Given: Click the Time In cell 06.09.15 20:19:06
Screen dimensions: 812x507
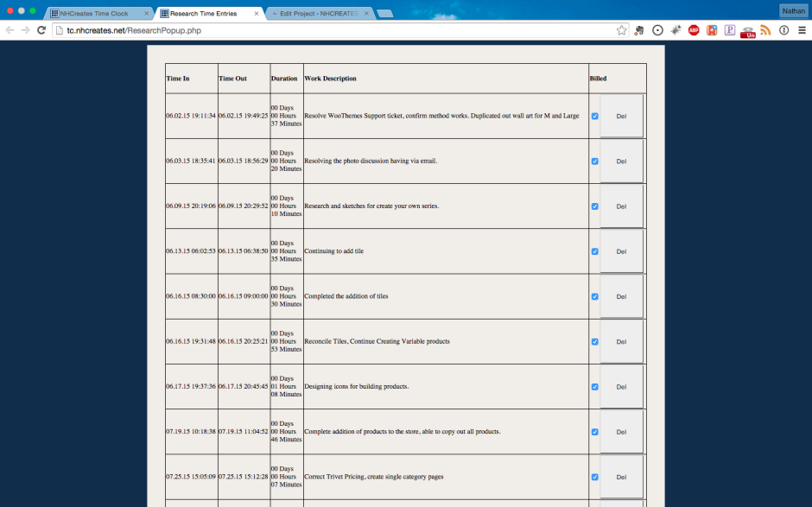Looking at the screenshot, I should 191,206.
